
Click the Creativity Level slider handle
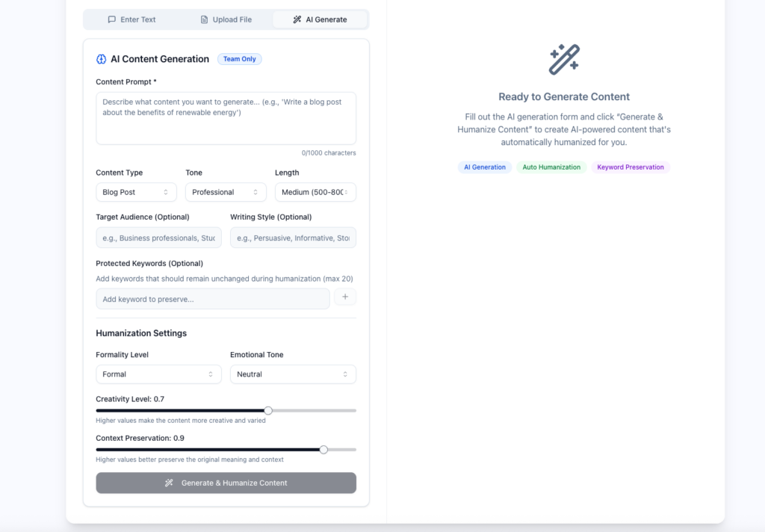point(268,410)
